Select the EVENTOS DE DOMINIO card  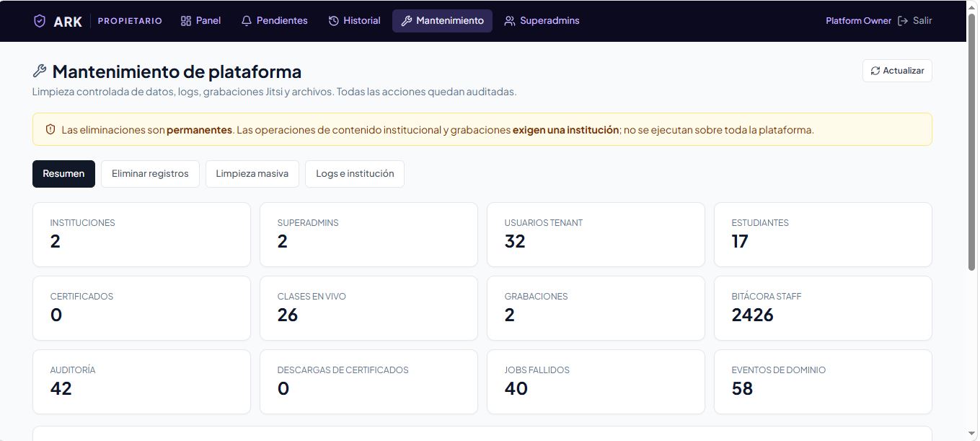(823, 382)
